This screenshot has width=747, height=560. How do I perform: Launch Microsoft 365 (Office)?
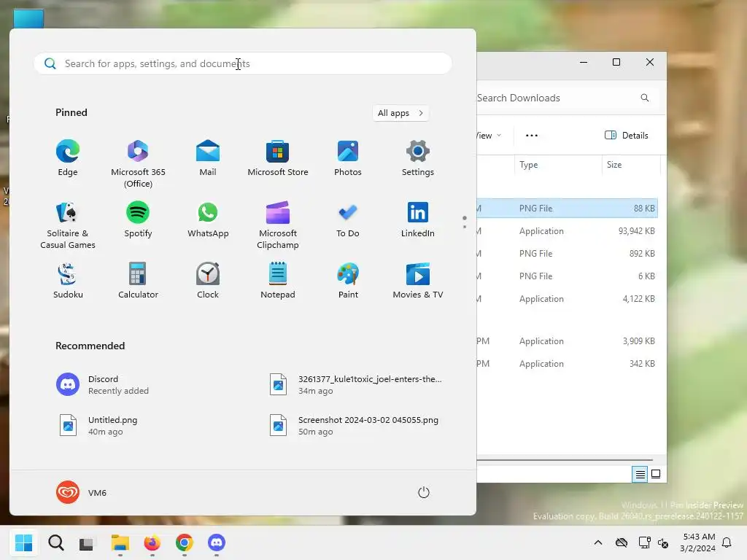coord(138,164)
